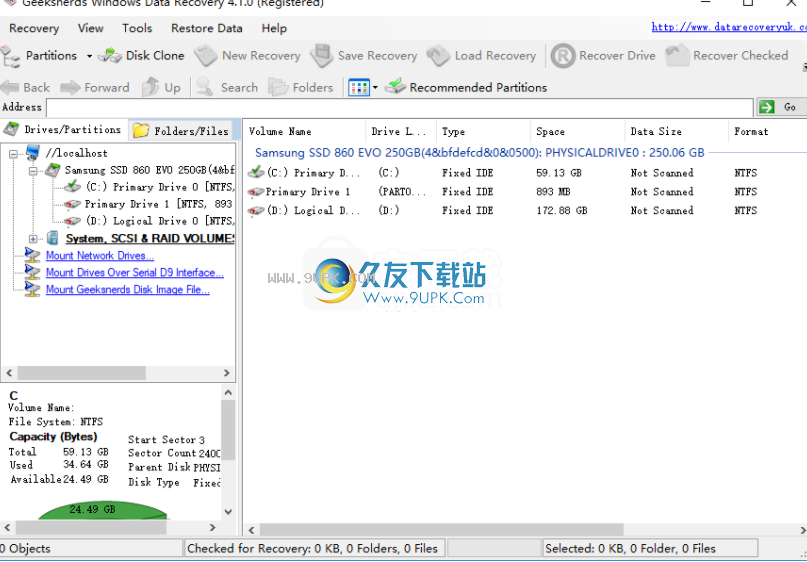
Task: Open the Restore Data menu
Action: [x=207, y=28]
